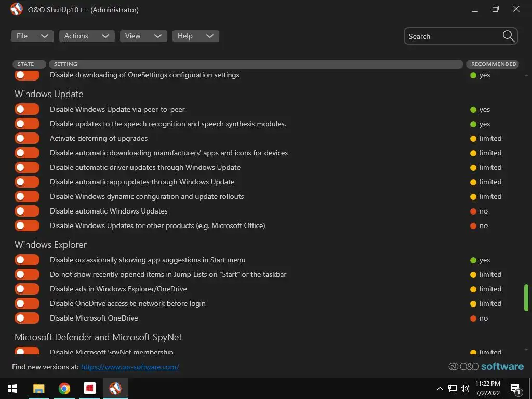Click 'Disable Windows Update via peer-to-peer' text
Viewport: 532px width, 399px height.
click(x=117, y=109)
